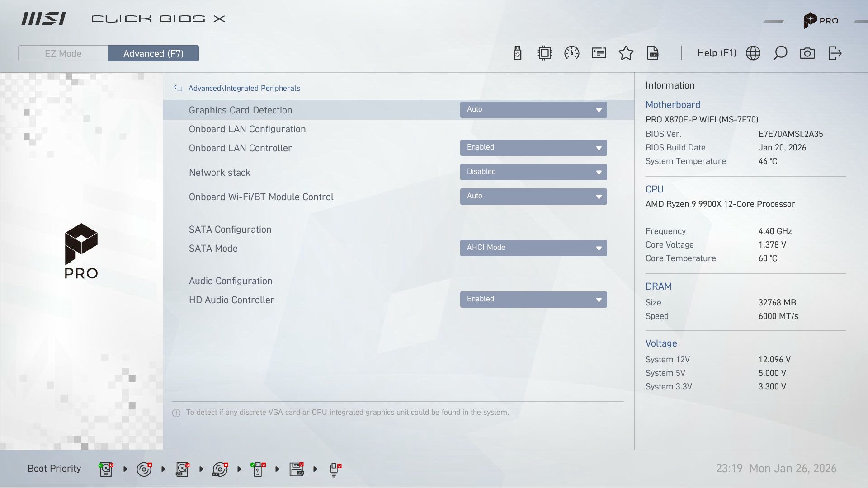
Task: Open the M-Flash USB update icon
Action: [x=518, y=53]
